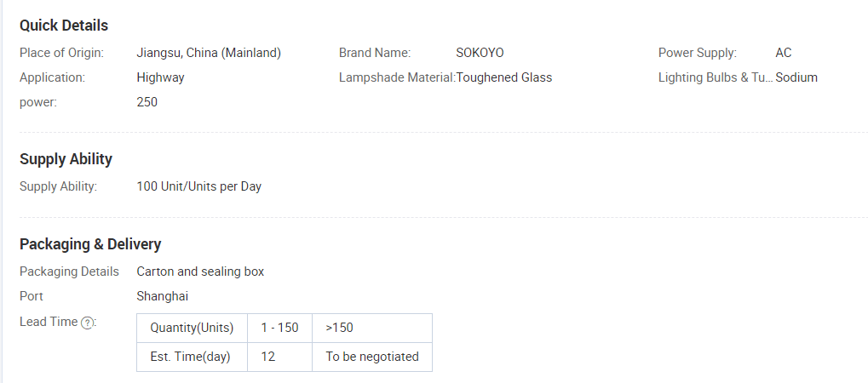Screen dimensions: 868x383
Task: Click the Carton and sealing box text
Action: coord(200,272)
